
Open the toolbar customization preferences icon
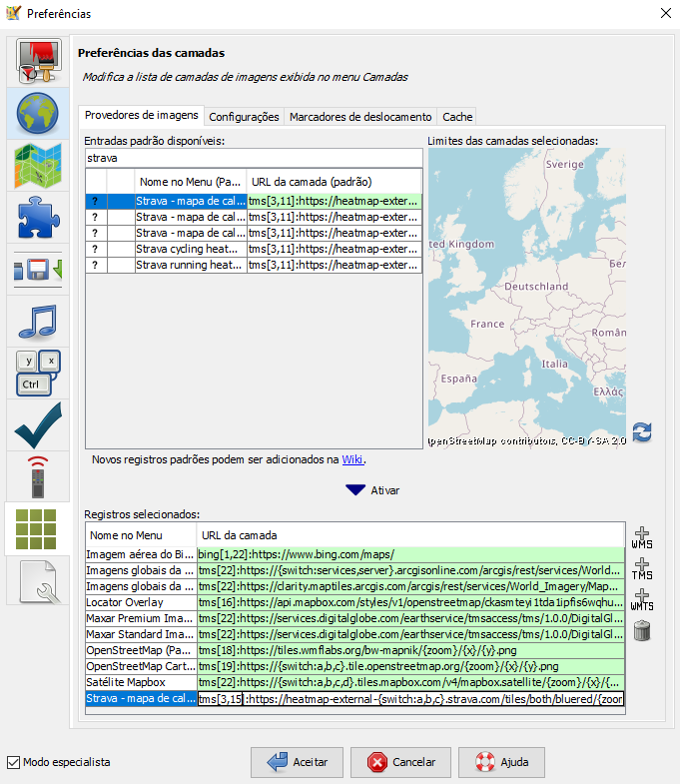[x=38, y=270]
